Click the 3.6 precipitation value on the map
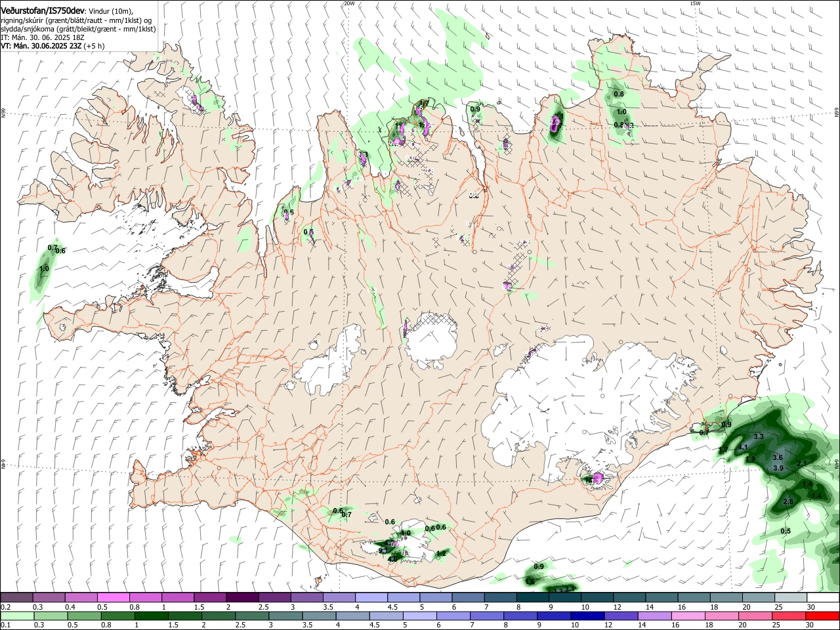 pyautogui.click(x=778, y=457)
